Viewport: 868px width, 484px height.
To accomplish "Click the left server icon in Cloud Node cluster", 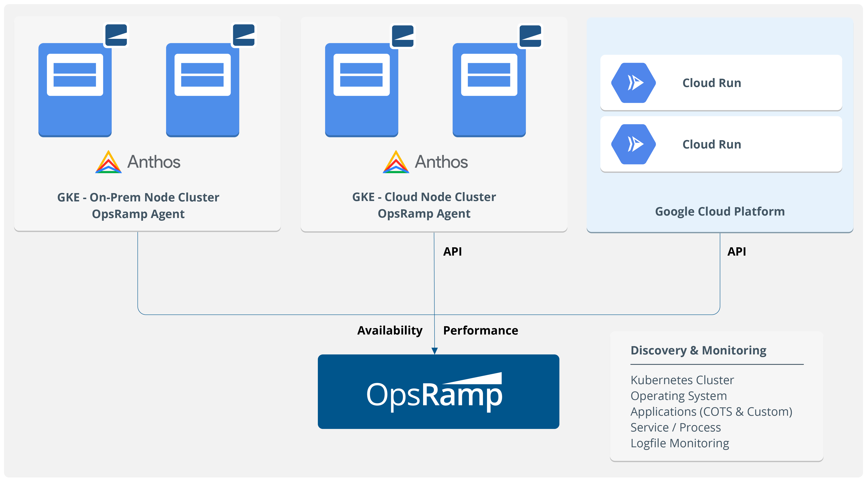I will pos(362,90).
